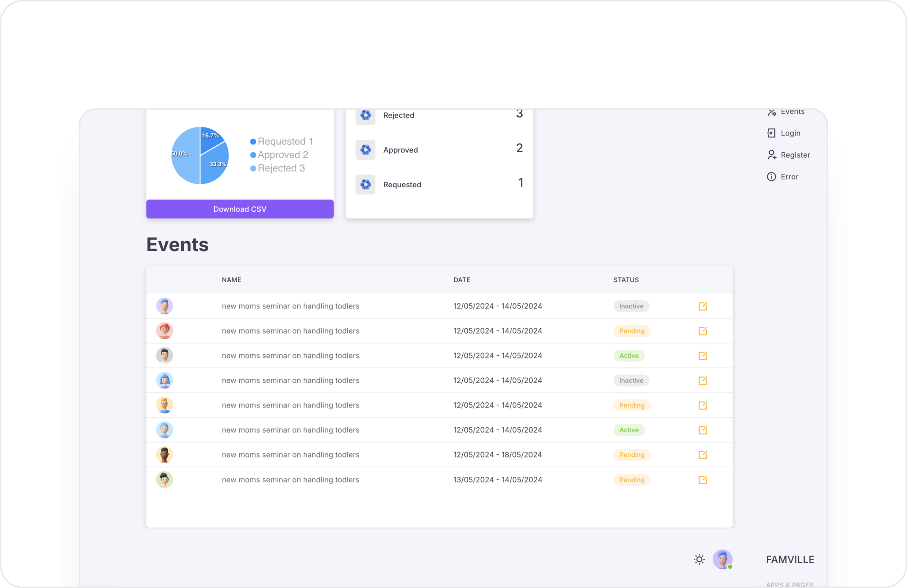Toggle light theme sun icon
Image resolution: width=907 pixels, height=588 pixels.
click(699, 559)
